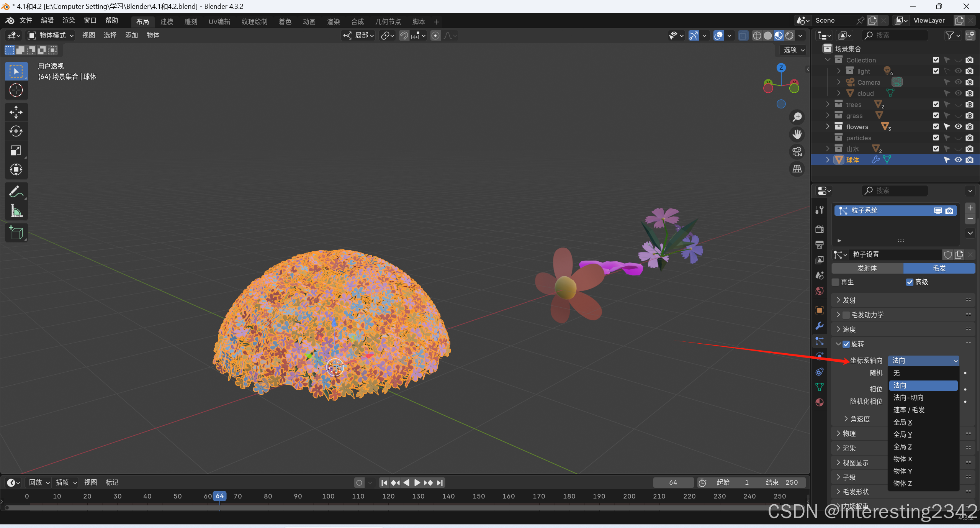
Task: Click the Add Cube tool
Action: coord(16,233)
